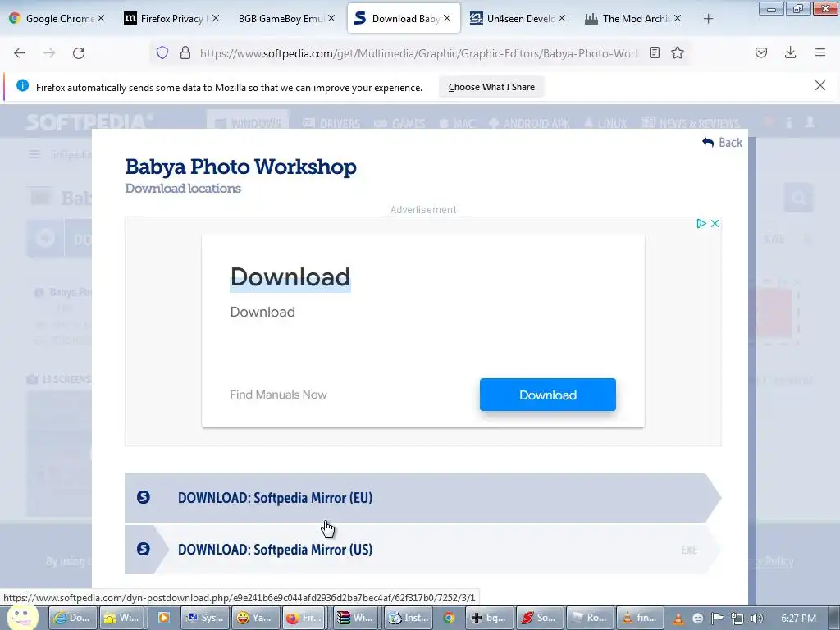This screenshot has width=840, height=630.
Task: Click the small 'Download' ad subtitle text
Action: tap(262, 312)
